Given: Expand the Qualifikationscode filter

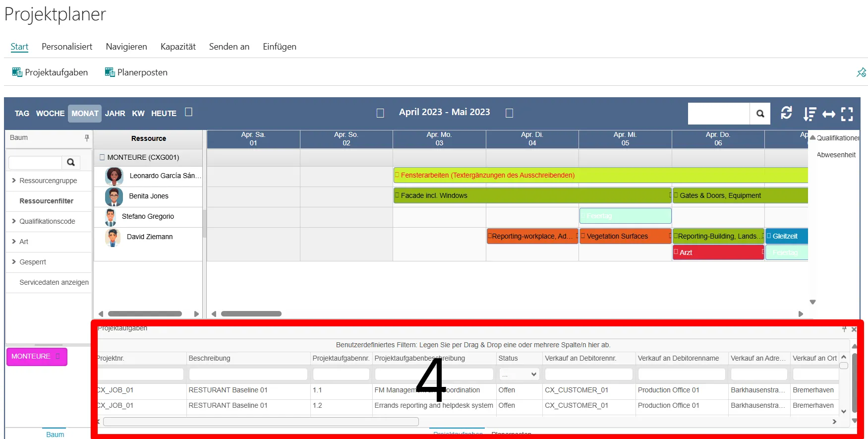Looking at the screenshot, I should click(14, 221).
